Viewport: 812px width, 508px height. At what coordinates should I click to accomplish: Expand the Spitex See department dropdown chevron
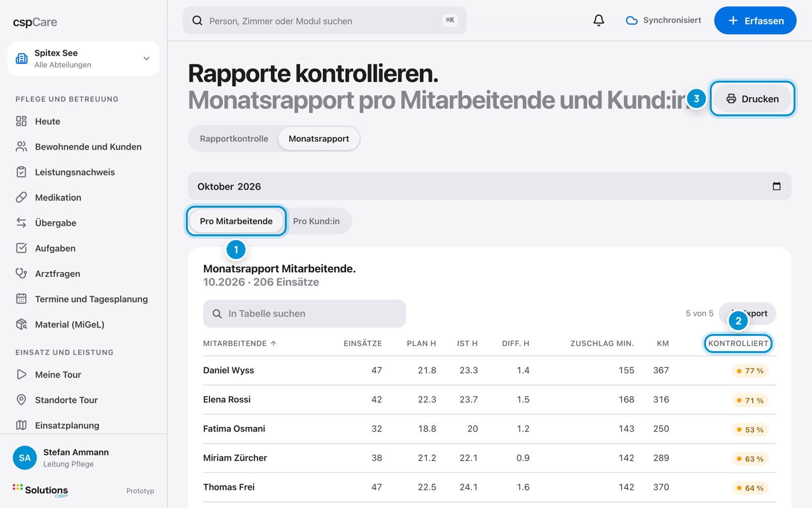pos(147,58)
